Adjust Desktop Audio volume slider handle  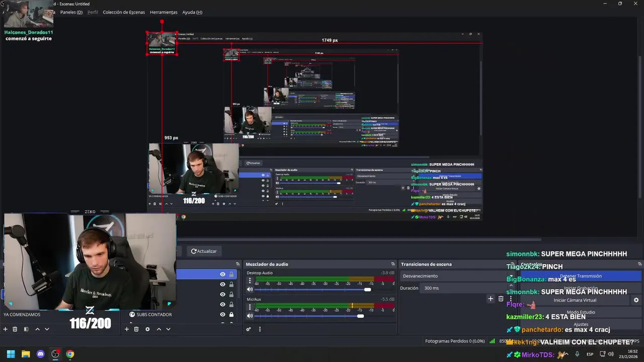[x=367, y=290]
